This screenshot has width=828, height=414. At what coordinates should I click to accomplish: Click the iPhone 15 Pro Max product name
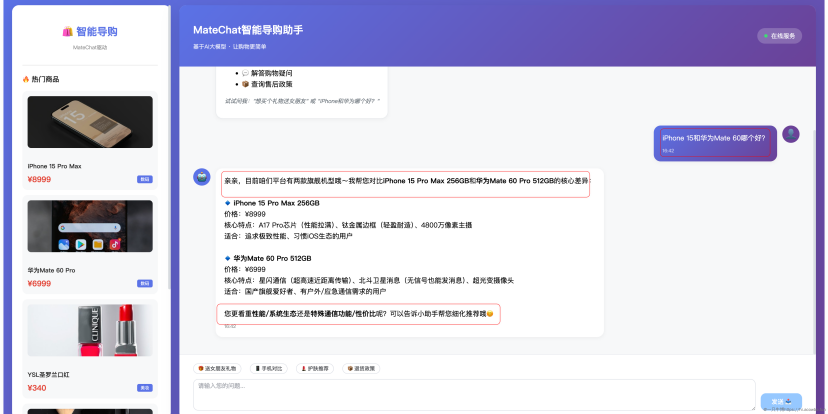click(54, 166)
